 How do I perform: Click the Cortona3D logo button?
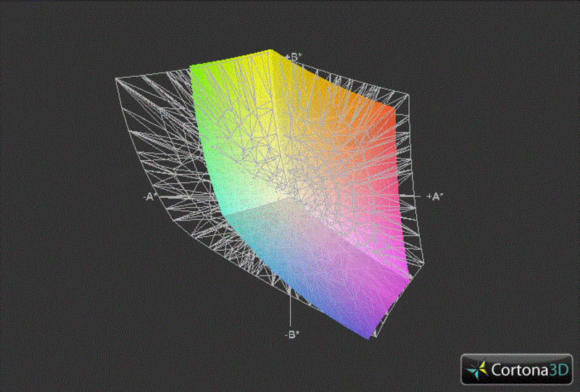tap(516, 369)
